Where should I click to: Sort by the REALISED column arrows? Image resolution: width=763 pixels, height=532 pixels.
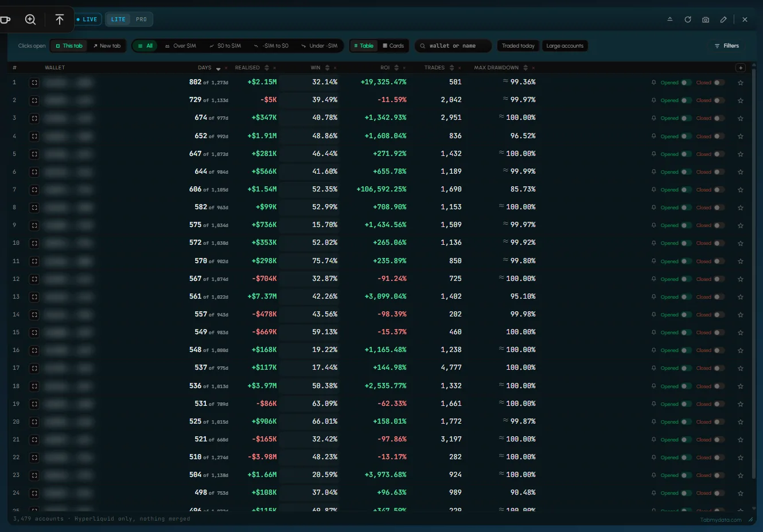267,68
